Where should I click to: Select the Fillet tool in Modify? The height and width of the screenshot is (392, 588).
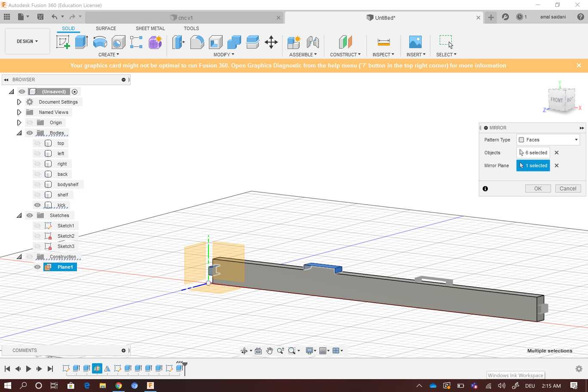[x=197, y=42]
